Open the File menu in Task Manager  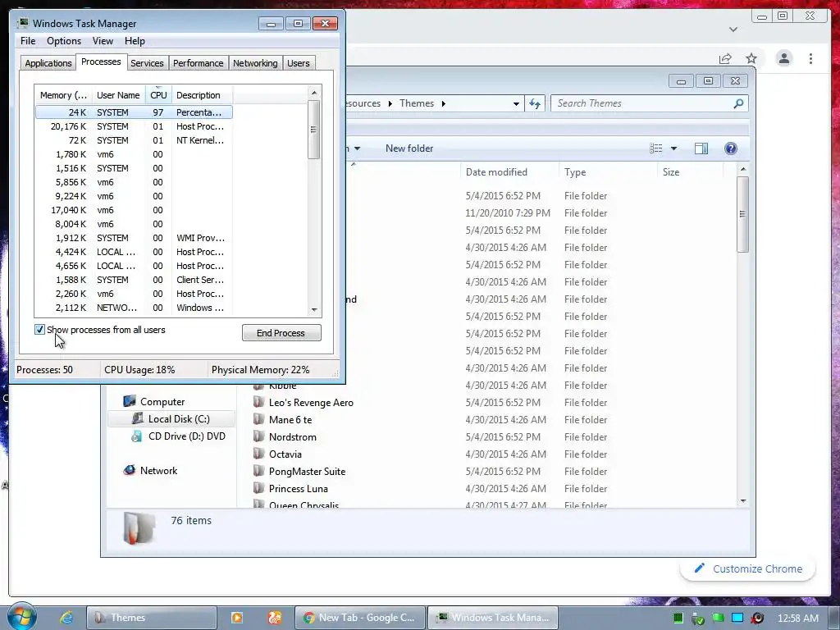click(x=28, y=41)
